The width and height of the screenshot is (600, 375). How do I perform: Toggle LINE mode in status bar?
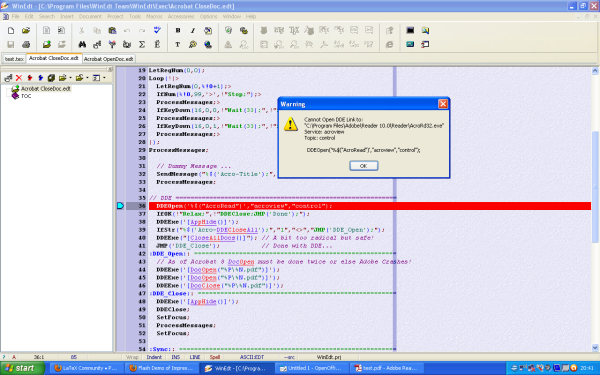coord(195,357)
